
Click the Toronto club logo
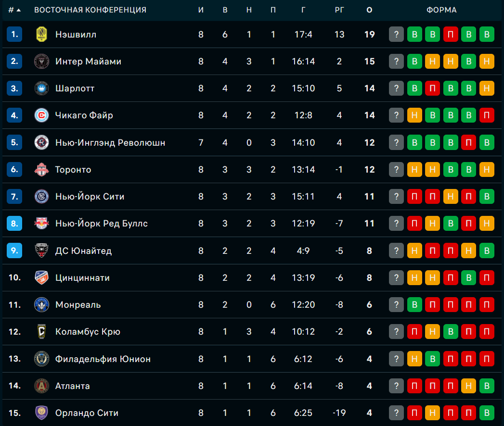pyautogui.click(x=42, y=170)
